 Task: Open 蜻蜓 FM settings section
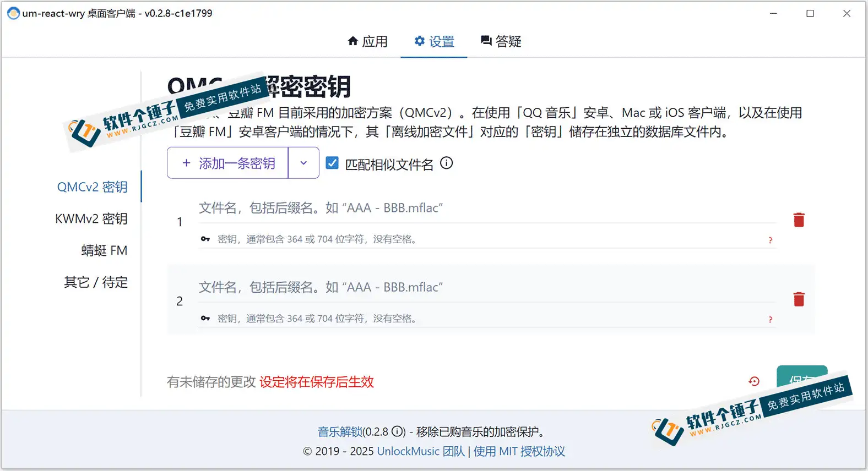click(105, 250)
